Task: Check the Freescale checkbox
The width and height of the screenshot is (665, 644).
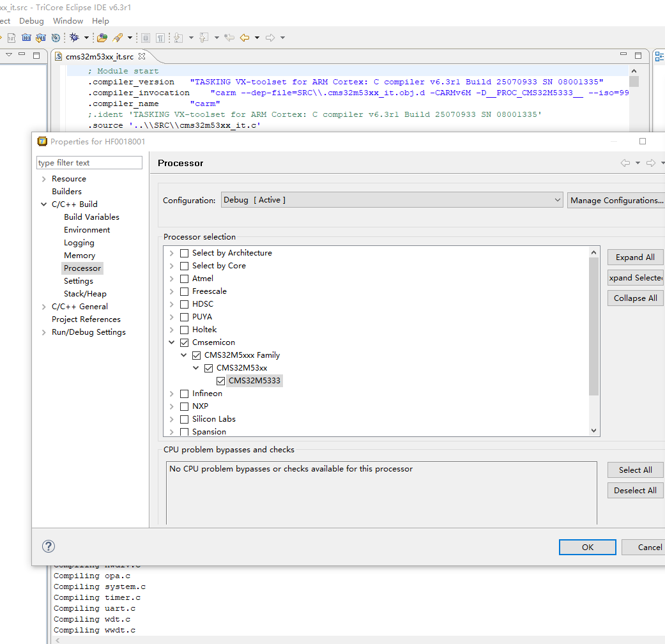Action: point(184,291)
